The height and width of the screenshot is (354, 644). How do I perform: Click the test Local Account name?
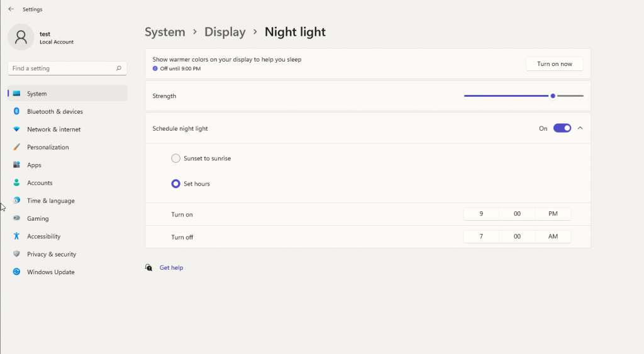click(x=56, y=37)
